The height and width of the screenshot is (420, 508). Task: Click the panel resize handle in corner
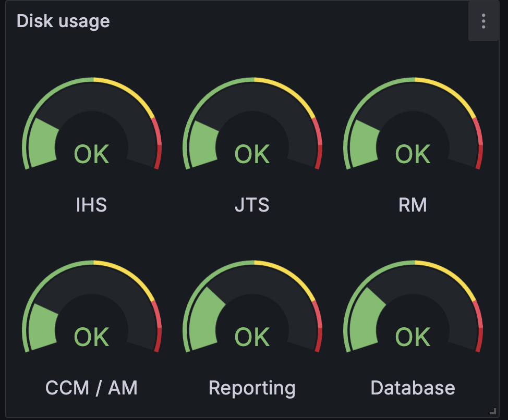(492, 411)
